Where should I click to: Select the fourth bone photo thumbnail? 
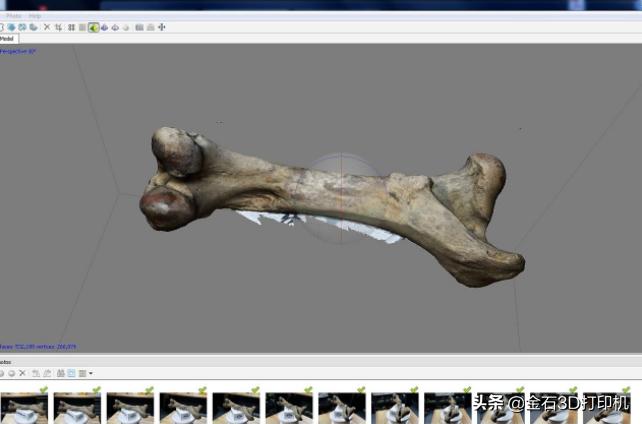coord(182,408)
